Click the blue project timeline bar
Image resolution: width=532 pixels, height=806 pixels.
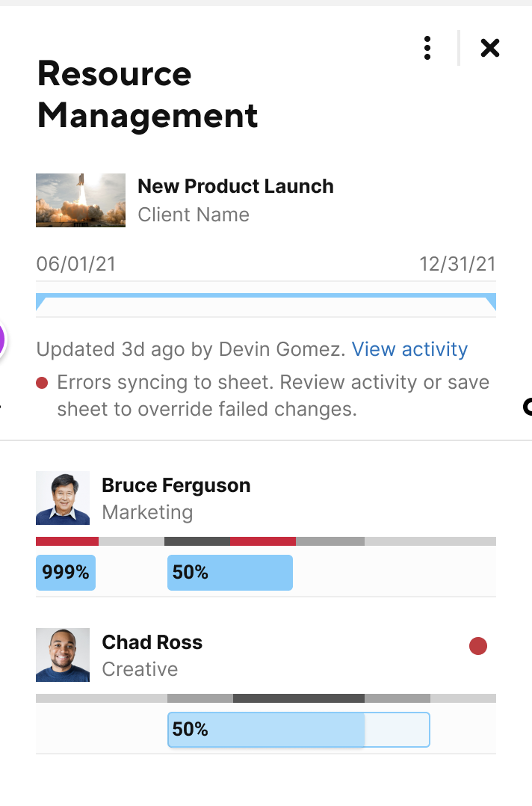[x=266, y=298]
